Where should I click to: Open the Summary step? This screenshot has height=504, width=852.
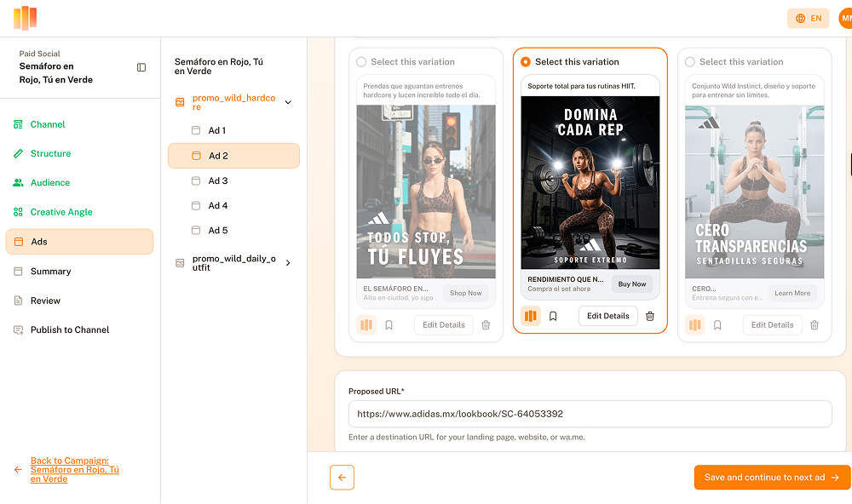click(50, 272)
